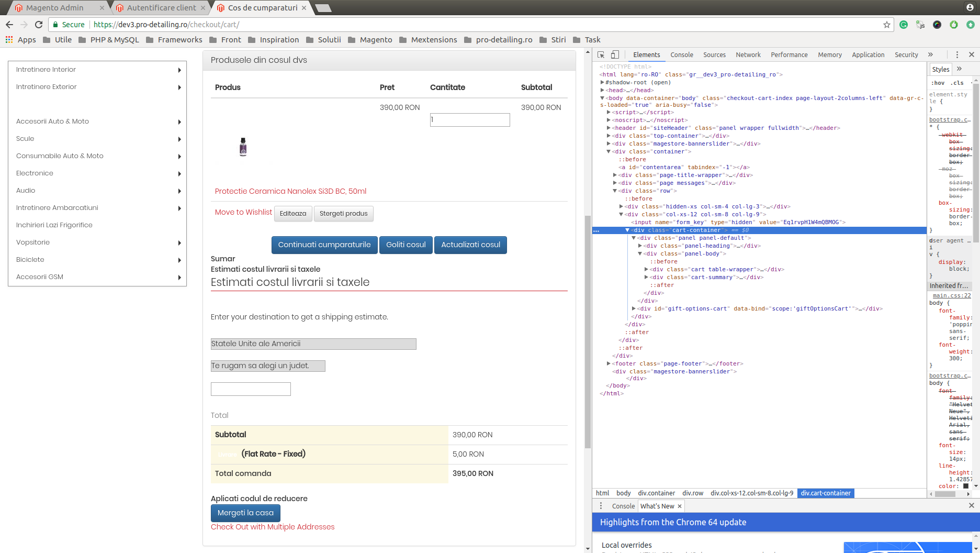Click the Stergeti produs button
Screen dimensions: 980x553
(x=344, y=214)
